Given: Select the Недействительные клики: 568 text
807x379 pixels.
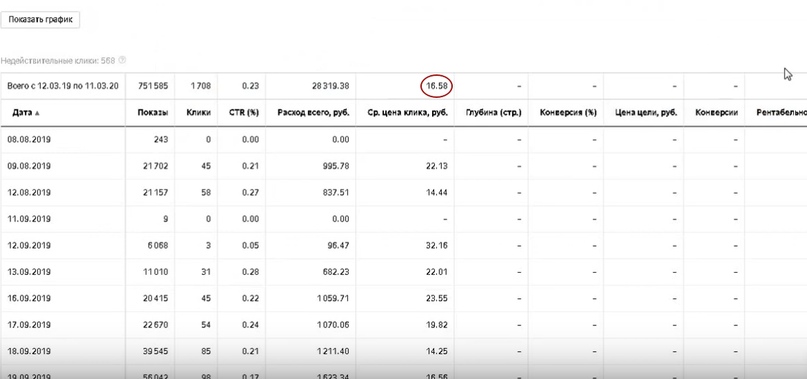Looking at the screenshot, I should click(x=58, y=61).
